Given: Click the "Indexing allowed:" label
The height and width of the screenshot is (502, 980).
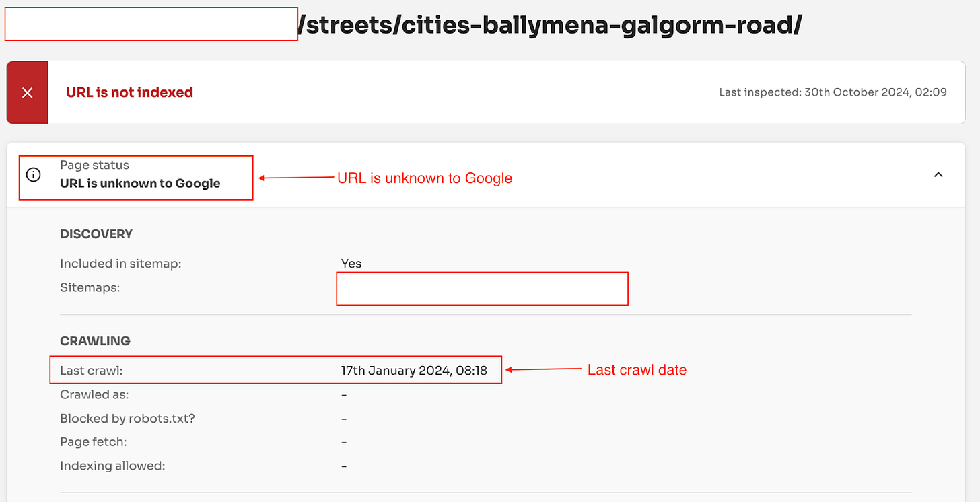Looking at the screenshot, I should 112,466.
